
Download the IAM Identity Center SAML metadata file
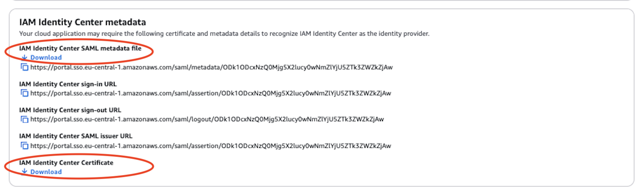pos(46,57)
